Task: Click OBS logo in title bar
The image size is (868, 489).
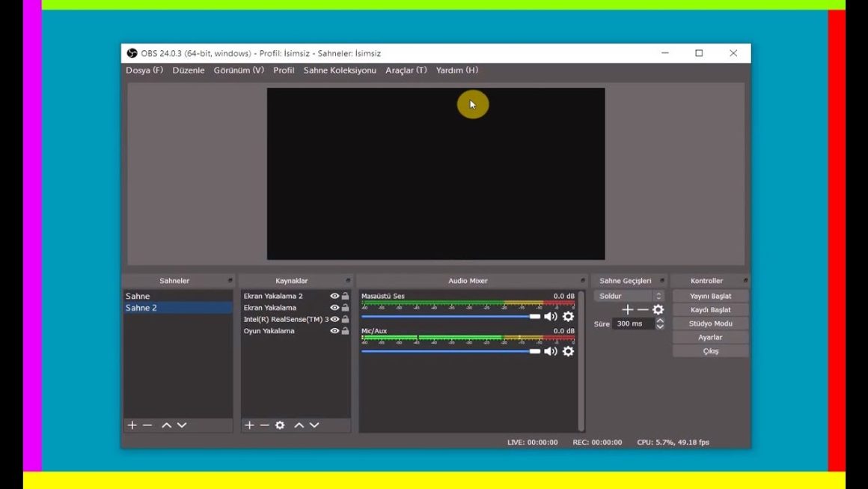Action: click(132, 53)
